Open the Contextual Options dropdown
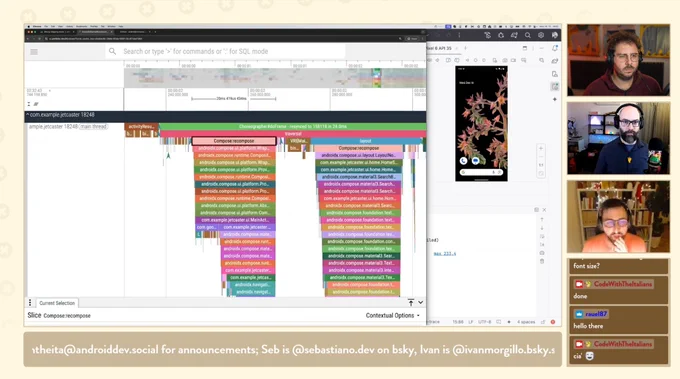This screenshot has height=379, width=680. coord(392,316)
